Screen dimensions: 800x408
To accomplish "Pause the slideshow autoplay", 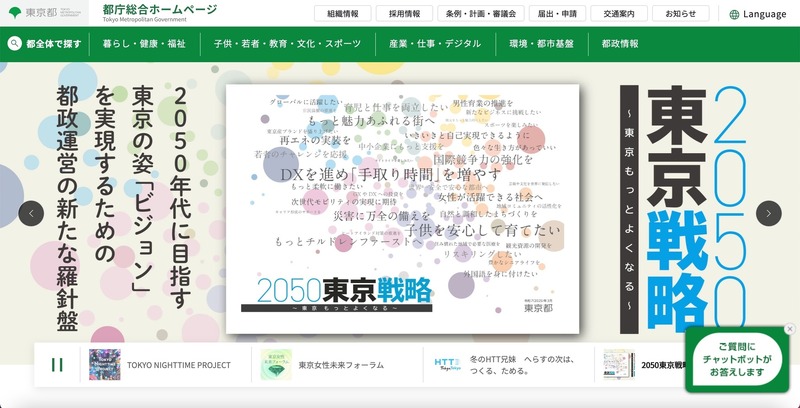I will [57, 366].
